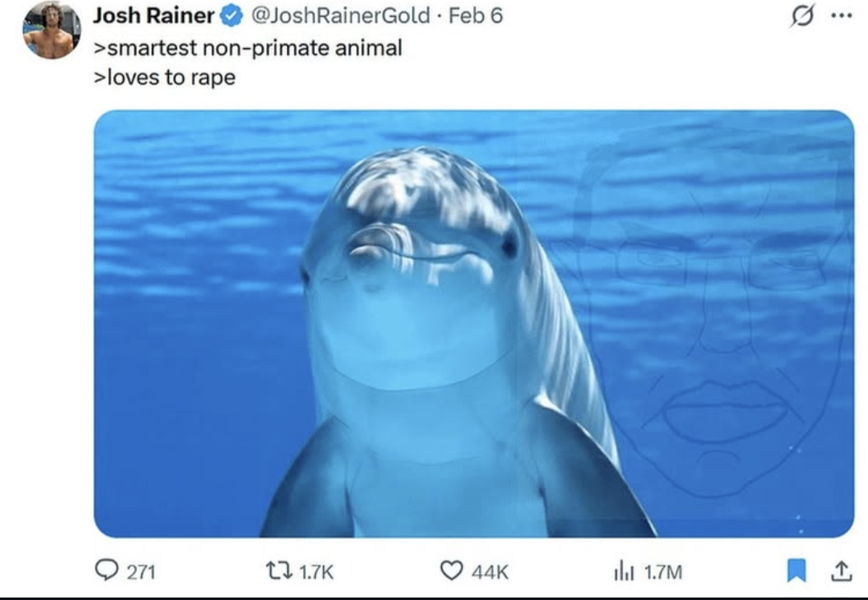
Task: Like the post with the heart icon
Action: (452, 570)
